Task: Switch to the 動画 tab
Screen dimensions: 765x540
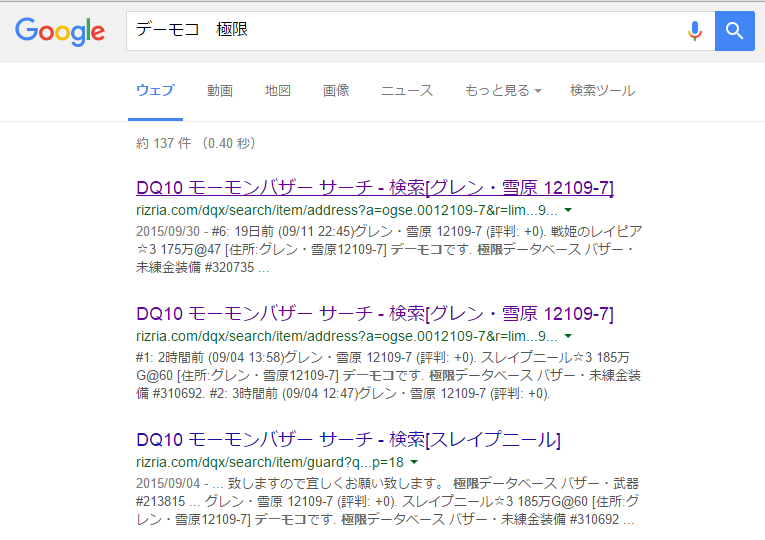Action: point(220,91)
